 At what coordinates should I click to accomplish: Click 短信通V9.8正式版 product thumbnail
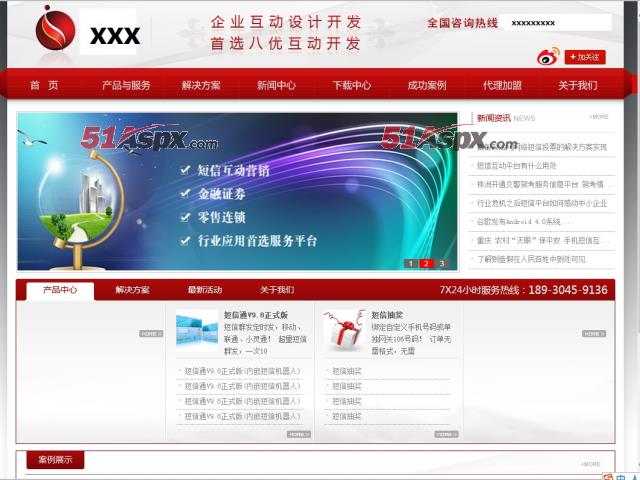point(197,330)
